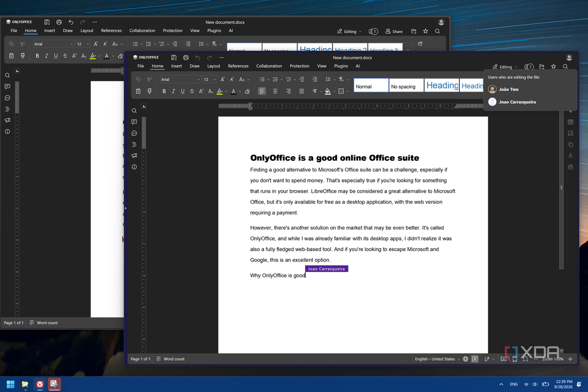The height and width of the screenshot is (392, 588).
Task: Toggle the back window's Bold button
Action: coord(37,56)
